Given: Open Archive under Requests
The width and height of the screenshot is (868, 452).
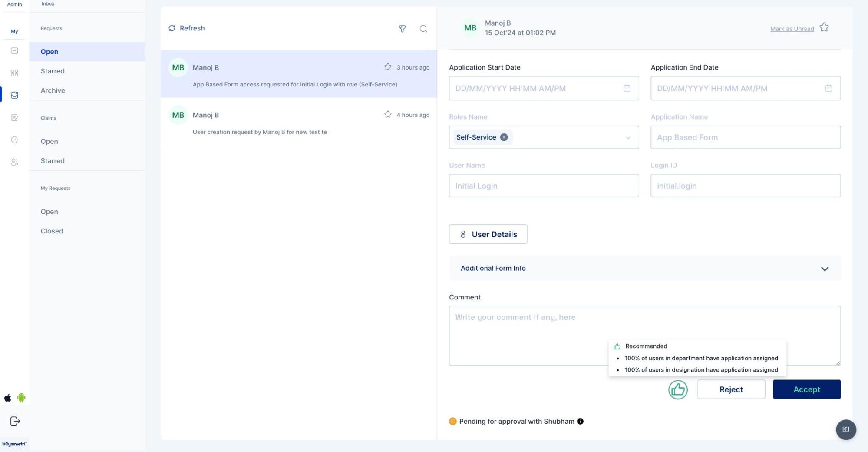Looking at the screenshot, I should (x=53, y=90).
